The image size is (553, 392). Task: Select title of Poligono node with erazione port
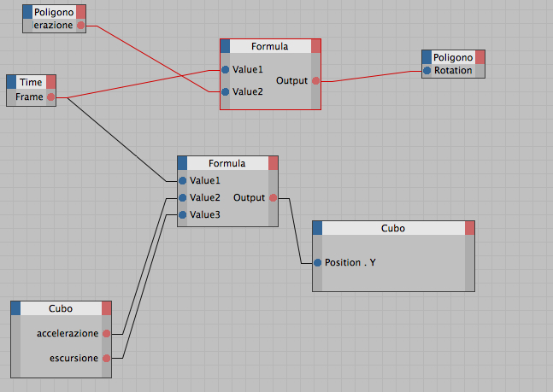54,12
